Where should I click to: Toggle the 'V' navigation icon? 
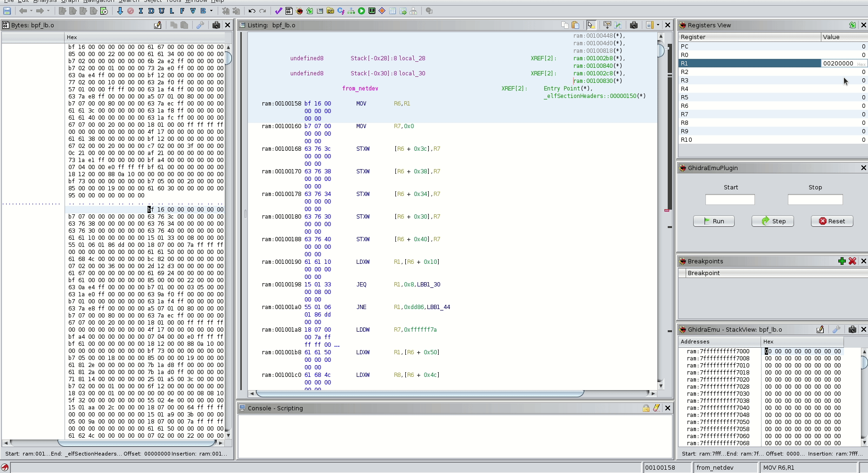click(193, 11)
